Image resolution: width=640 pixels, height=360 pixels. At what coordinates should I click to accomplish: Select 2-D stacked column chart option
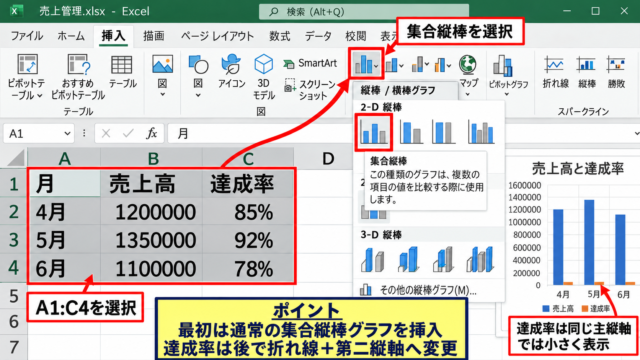click(411, 132)
